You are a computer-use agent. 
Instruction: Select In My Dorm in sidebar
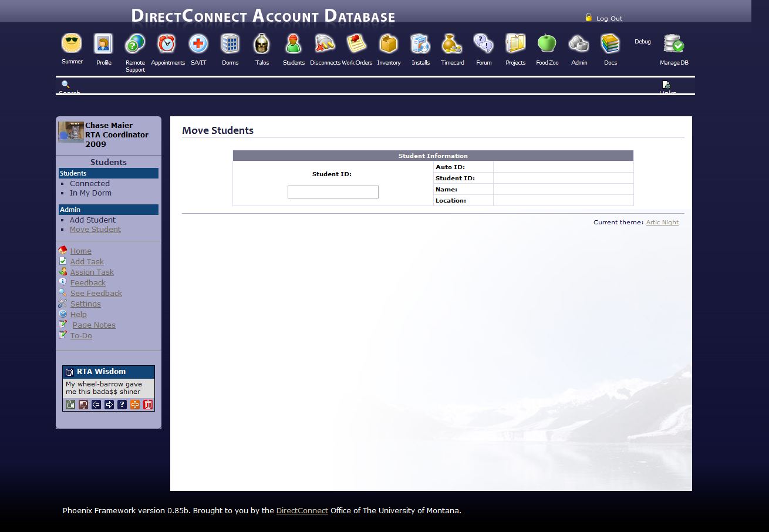point(90,193)
